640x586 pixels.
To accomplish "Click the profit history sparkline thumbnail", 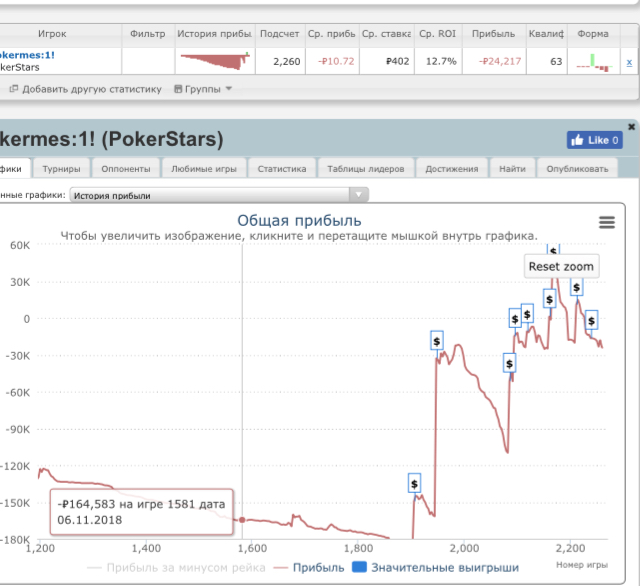I will pyautogui.click(x=215, y=61).
